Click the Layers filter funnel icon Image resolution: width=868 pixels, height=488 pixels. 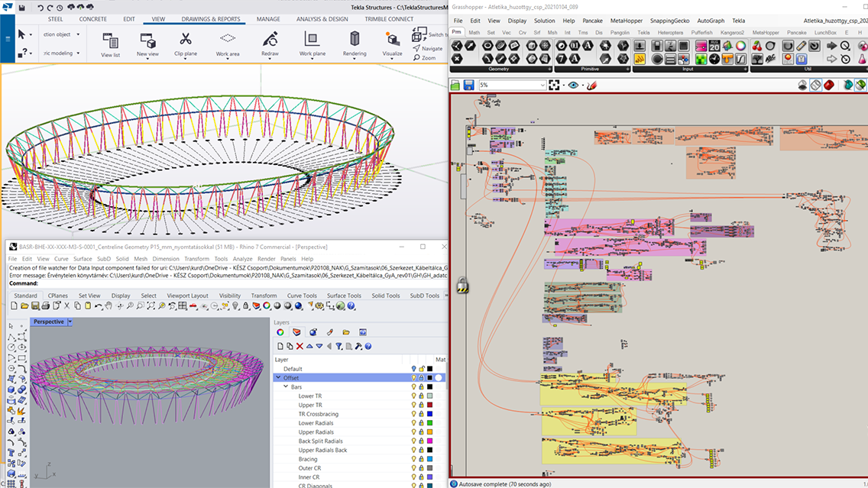(x=338, y=347)
